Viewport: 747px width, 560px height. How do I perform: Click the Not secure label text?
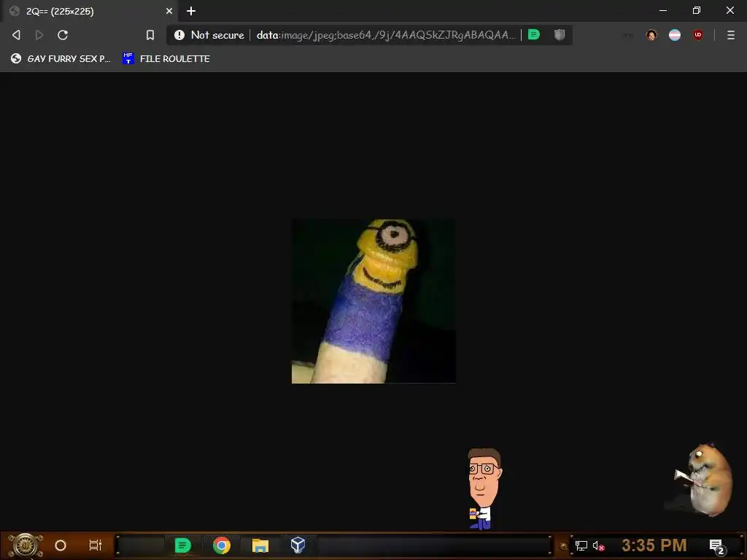point(217,35)
